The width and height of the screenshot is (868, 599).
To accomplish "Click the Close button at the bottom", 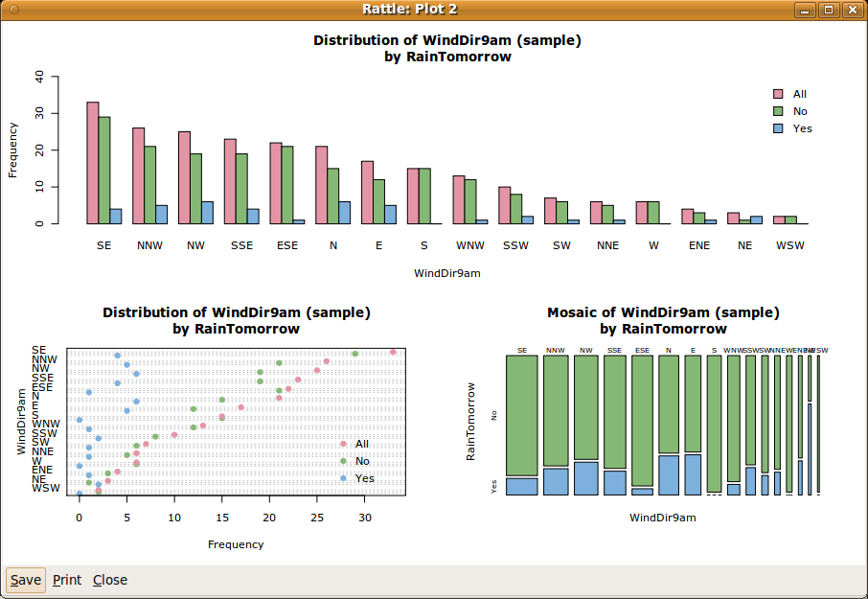I will coord(109,580).
